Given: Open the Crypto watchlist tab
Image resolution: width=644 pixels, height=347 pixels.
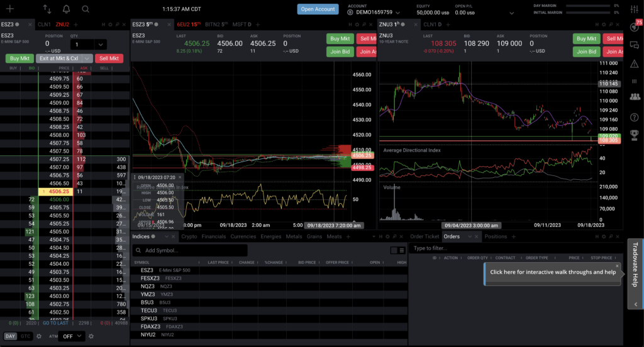Looking at the screenshot, I should pyautogui.click(x=189, y=236).
